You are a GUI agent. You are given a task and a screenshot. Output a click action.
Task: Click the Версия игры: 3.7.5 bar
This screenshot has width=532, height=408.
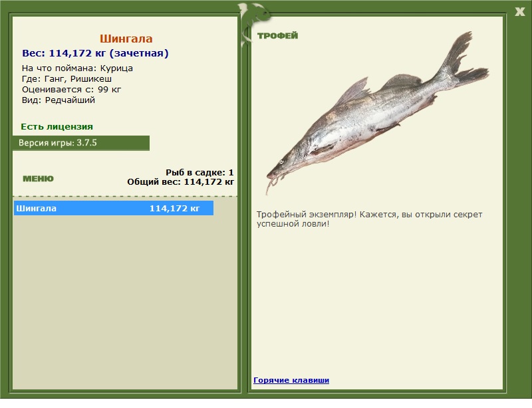tap(81, 143)
